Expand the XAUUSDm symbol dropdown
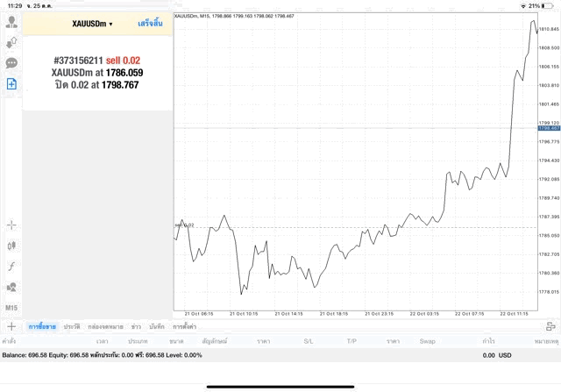The height and width of the screenshot is (392, 561). click(x=92, y=24)
